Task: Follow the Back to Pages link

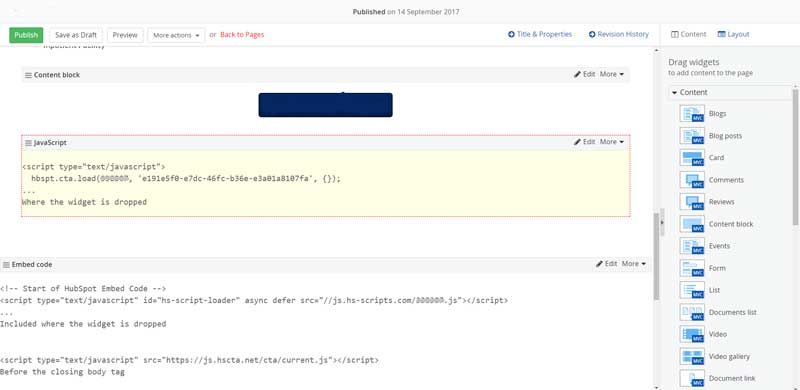Action: tap(242, 35)
